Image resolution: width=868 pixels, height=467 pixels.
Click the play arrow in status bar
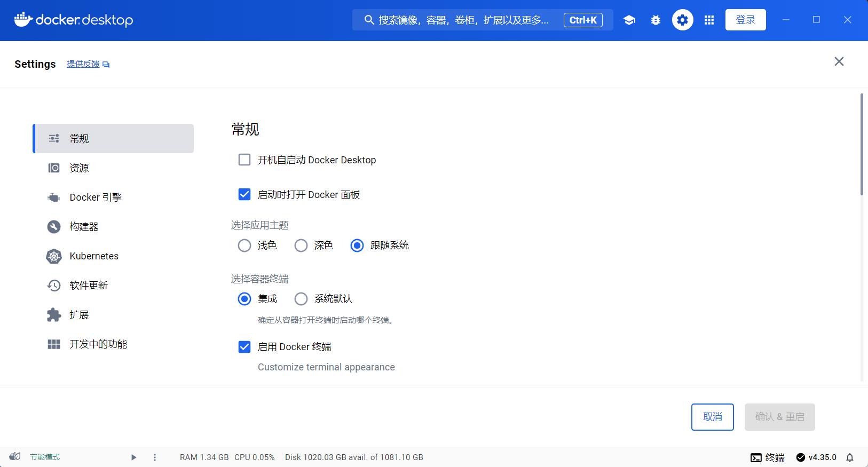(x=134, y=457)
